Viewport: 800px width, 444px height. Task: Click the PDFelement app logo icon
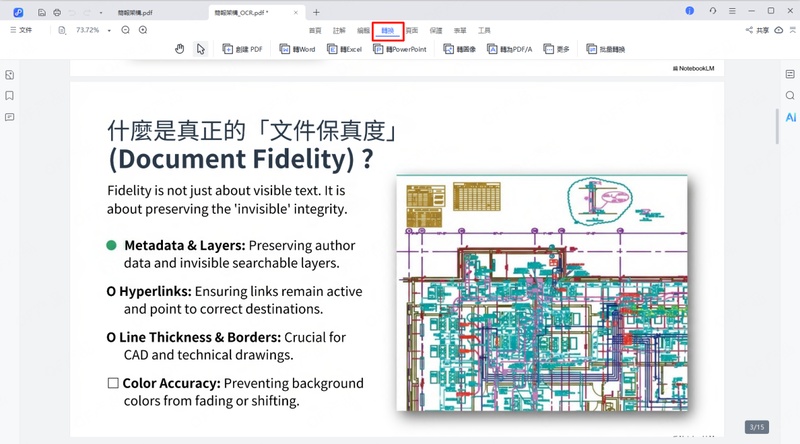point(18,12)
